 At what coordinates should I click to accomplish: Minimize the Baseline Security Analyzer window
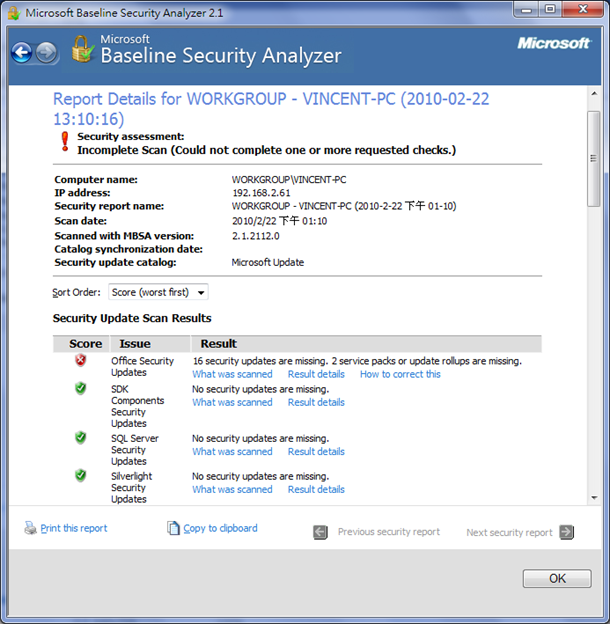(x=526, y=9)
